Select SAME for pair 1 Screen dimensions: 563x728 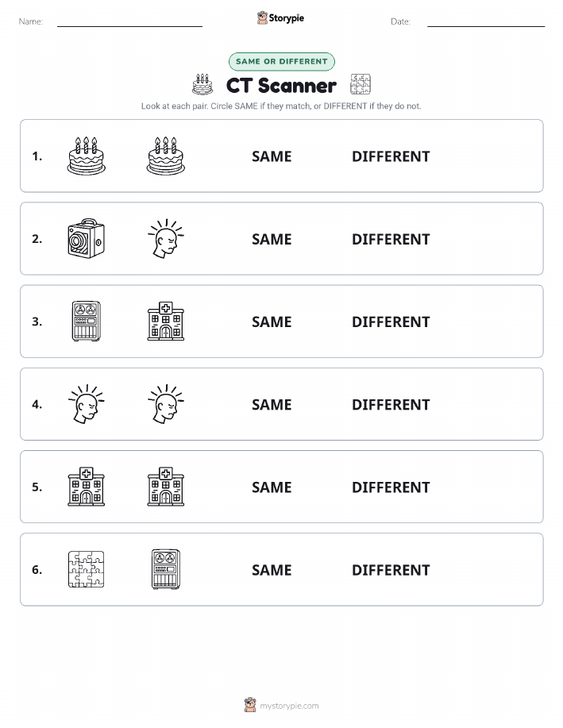click(272, 156)
